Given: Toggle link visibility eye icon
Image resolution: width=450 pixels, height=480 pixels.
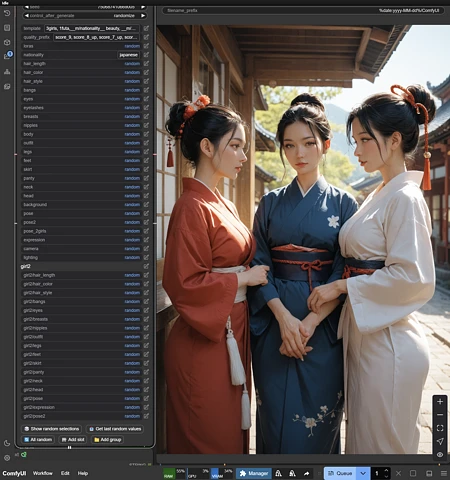Looking at the screenshot, I should [440, 455].
